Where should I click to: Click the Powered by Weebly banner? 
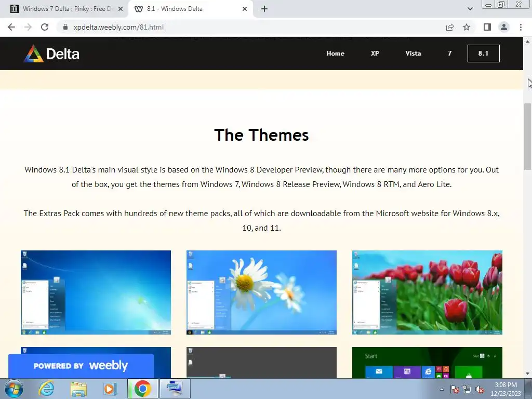[x=81, y=366]
